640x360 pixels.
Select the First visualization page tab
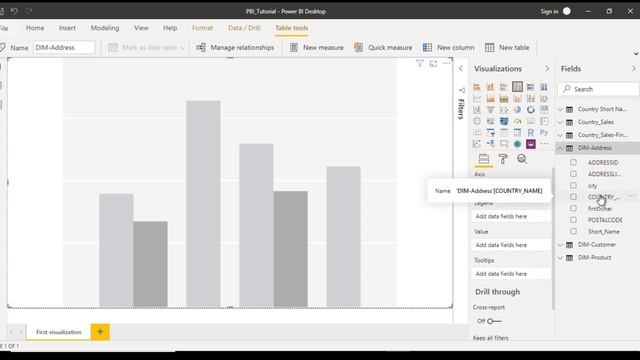click(x=59, y=332)
